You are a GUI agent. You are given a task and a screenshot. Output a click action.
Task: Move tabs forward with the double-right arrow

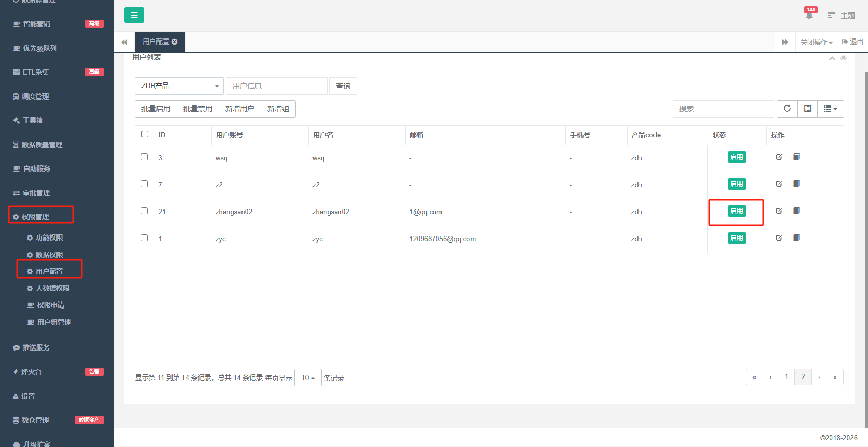785,42
